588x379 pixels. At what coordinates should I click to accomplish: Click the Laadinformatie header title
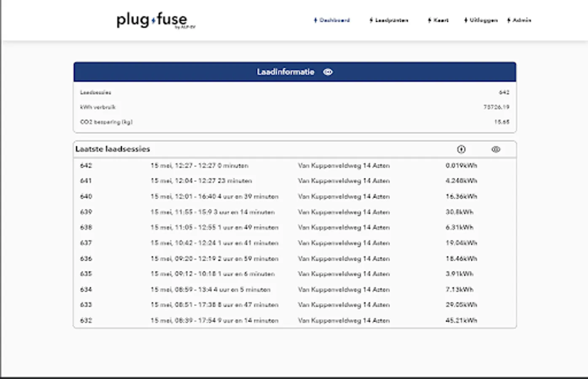tap(286, 72)
